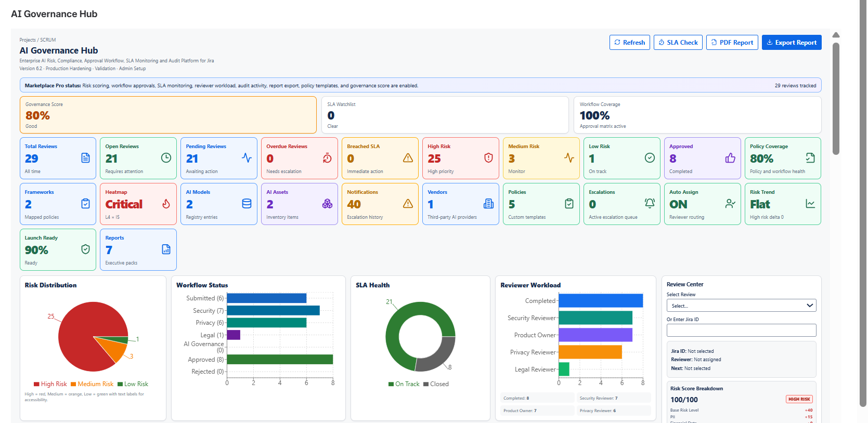Click the check circle icon in Low Risk card
The width and height of the screenshot is (868, 423).
click(x=650, y=158)
